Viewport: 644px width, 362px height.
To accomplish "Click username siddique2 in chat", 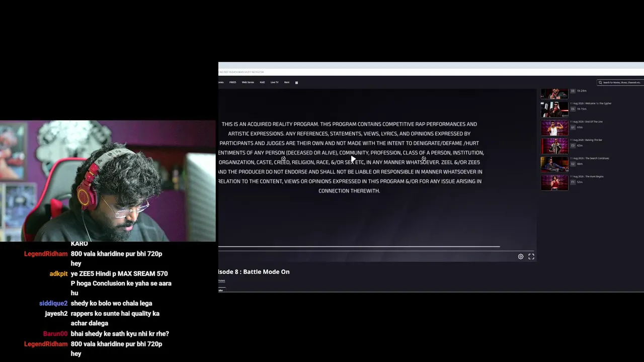I will tap(53, 303).
